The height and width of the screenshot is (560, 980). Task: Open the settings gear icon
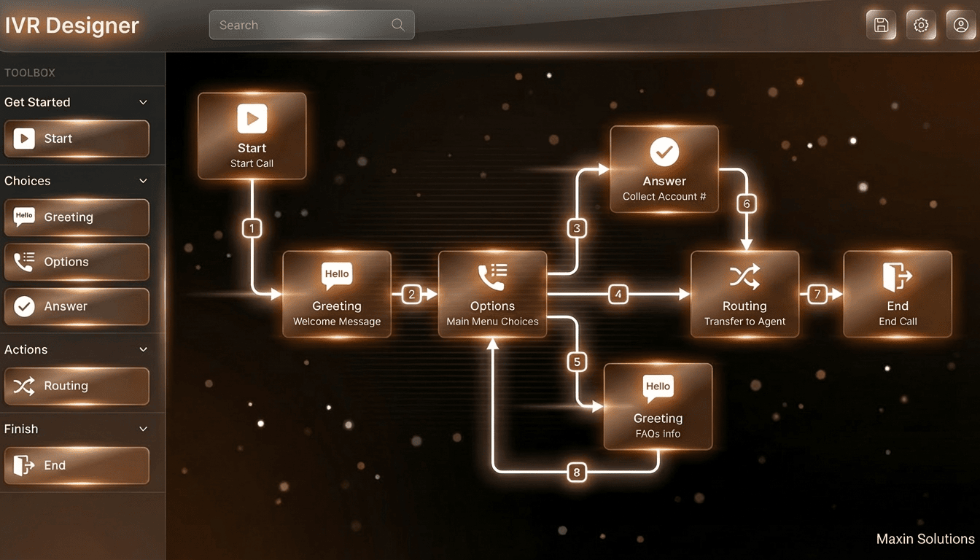[921, 24]
